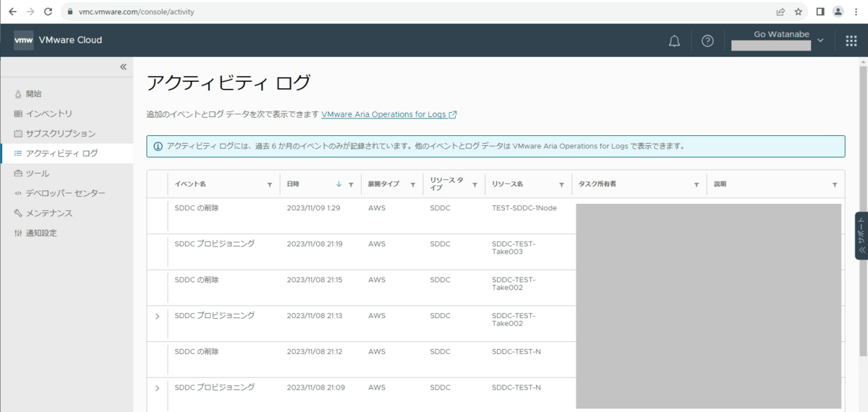Click date 2023/11/08 21:09
The width and height of the screenshot is (868, 412).
tap(315, 387)
